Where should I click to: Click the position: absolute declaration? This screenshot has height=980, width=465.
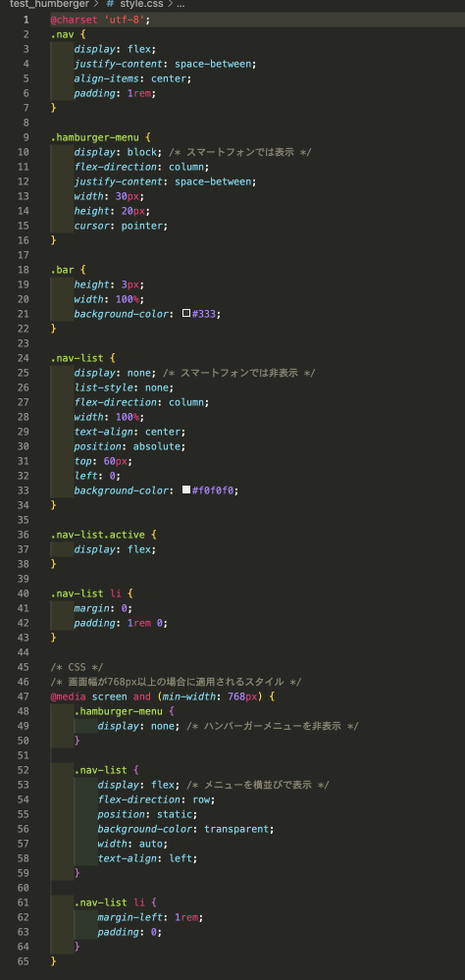(x=130, y=446)
